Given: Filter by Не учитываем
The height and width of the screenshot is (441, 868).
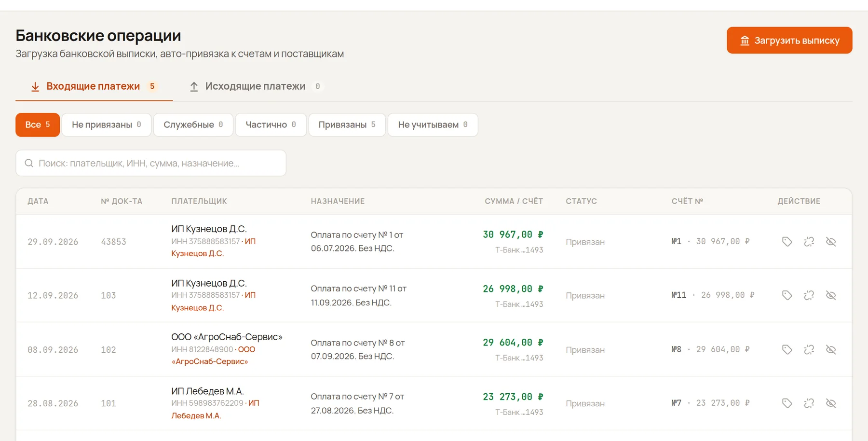Looking at the screenshot, I should (433, 125).
